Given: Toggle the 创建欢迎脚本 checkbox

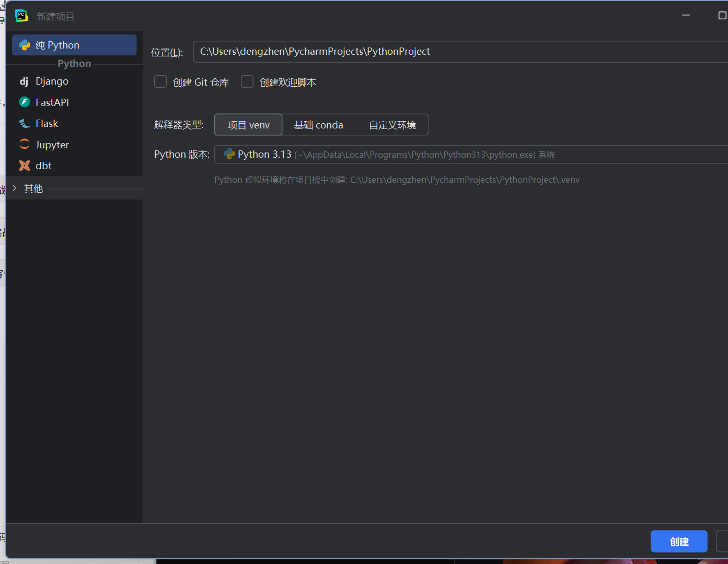Looking at the screenshot, I should click(x=247, y=82).
